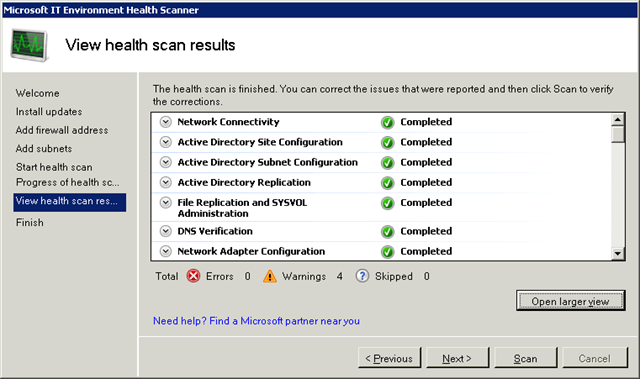Click green check for File Replication and SYSVOL
The height and width of the screenshot is (379, 640).
click(387, 203)
